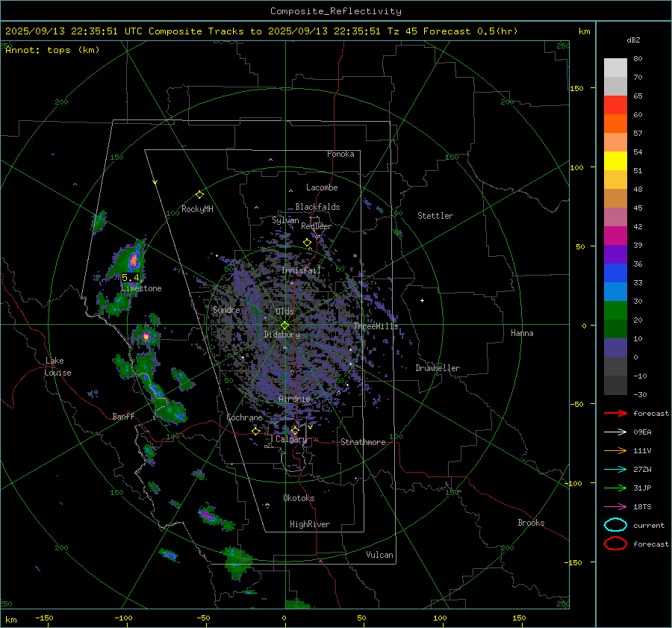Click the Okotoks city label
Image resolution: width=672 pixels, height=628 pixels.
[299, 498]
